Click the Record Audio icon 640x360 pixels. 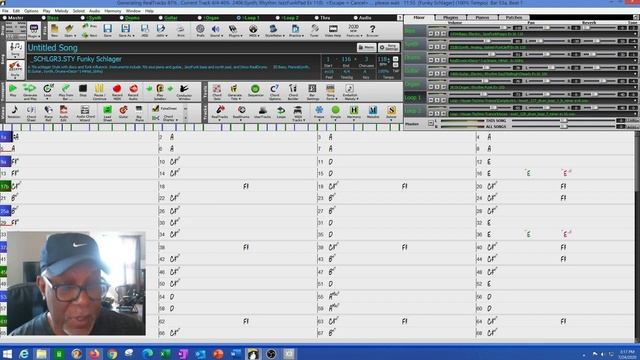pyautogui.click(x=133, y=92)
